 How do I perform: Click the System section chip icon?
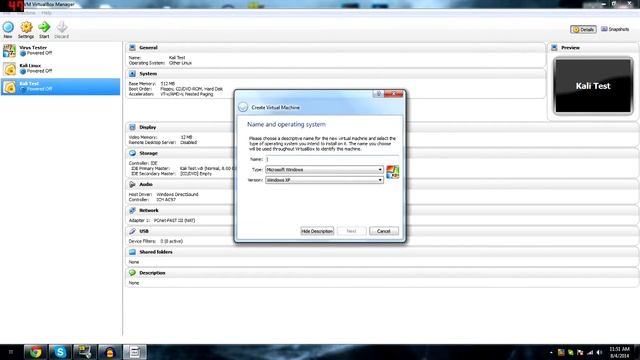click(132, 74)
